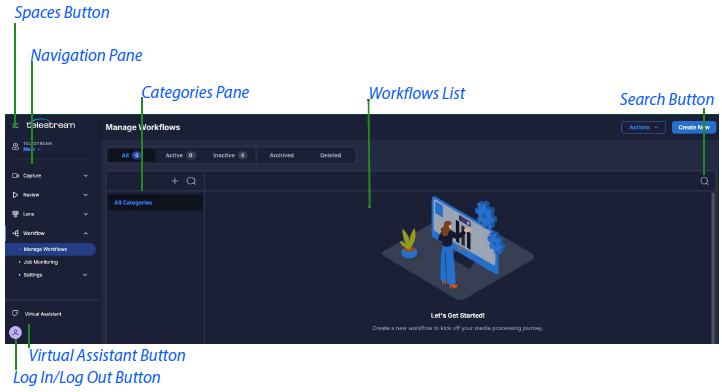Click the Telestream logo

point(51,124)
